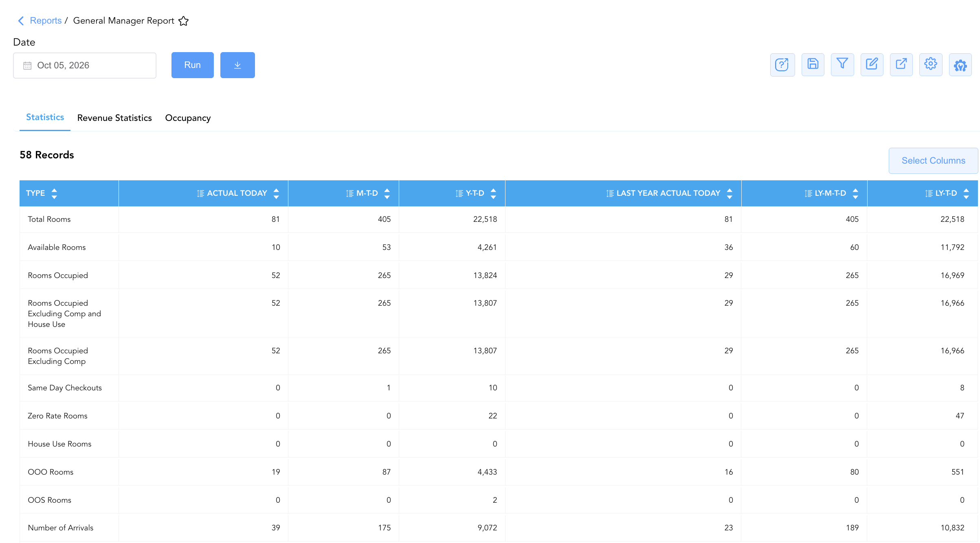The image size is (980, 543).
Task: Switch to the Statistics tab
Action: [45, 117]
